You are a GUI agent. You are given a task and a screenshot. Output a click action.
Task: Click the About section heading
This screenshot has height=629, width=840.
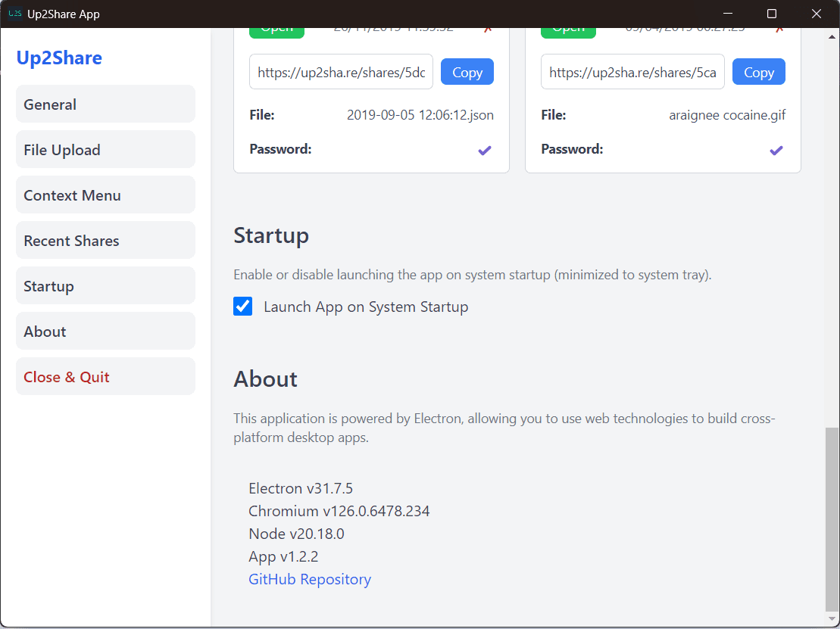[x=265, y=379]
